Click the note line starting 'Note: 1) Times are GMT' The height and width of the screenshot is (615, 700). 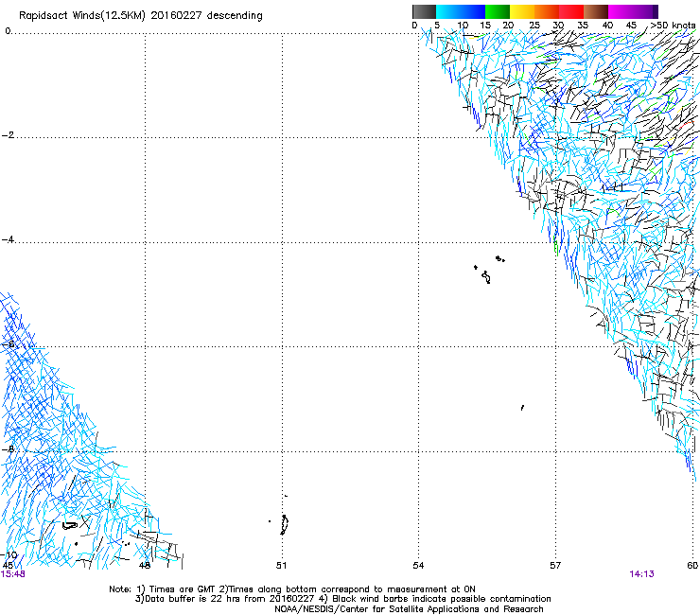tap(292, 589)
